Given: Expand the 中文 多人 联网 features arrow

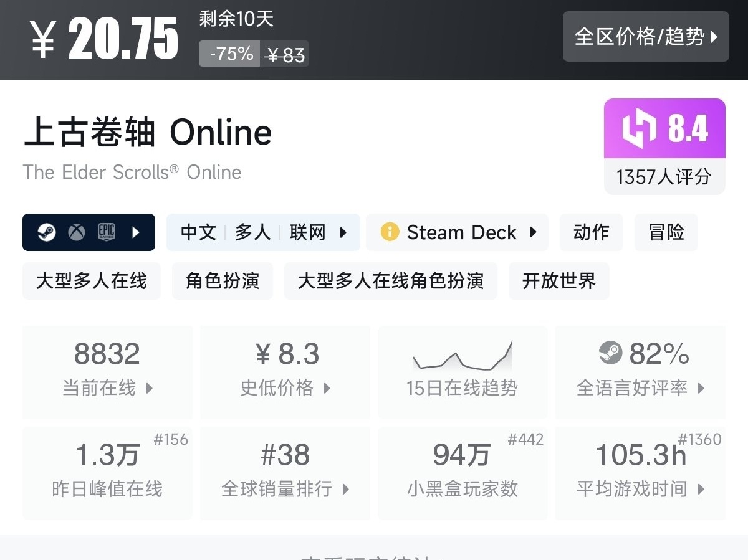Looking at the screenshot, I should (x=343, y=232).
